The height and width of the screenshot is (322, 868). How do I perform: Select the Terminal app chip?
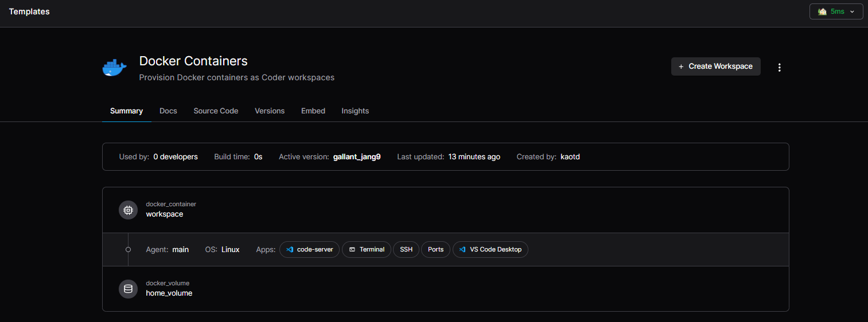tap(367, 249)
